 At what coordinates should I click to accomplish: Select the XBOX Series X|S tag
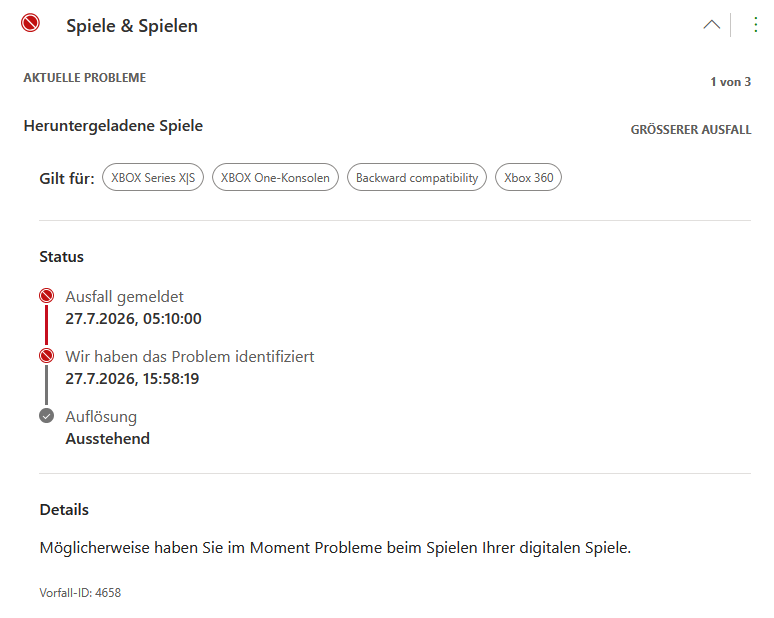coord(153,177)
